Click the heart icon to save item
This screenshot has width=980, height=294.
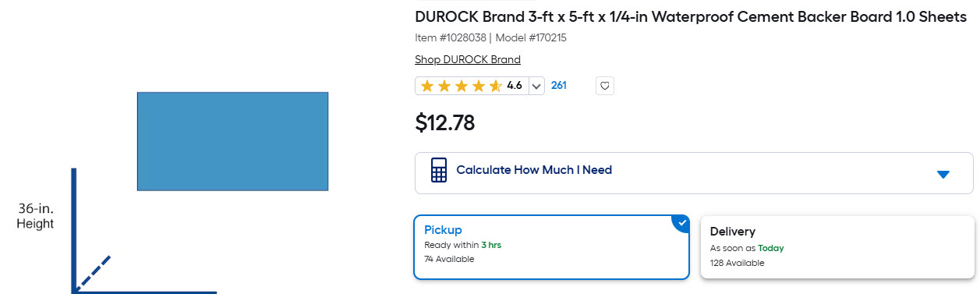pos(604,86)
